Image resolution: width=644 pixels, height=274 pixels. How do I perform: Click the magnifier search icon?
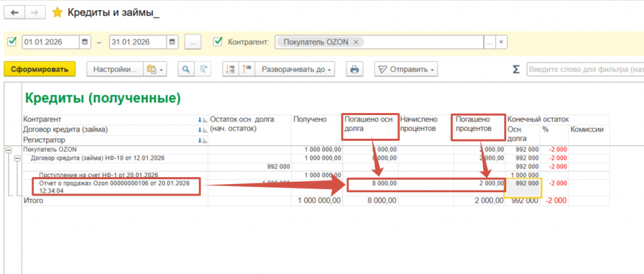point(186,69)
